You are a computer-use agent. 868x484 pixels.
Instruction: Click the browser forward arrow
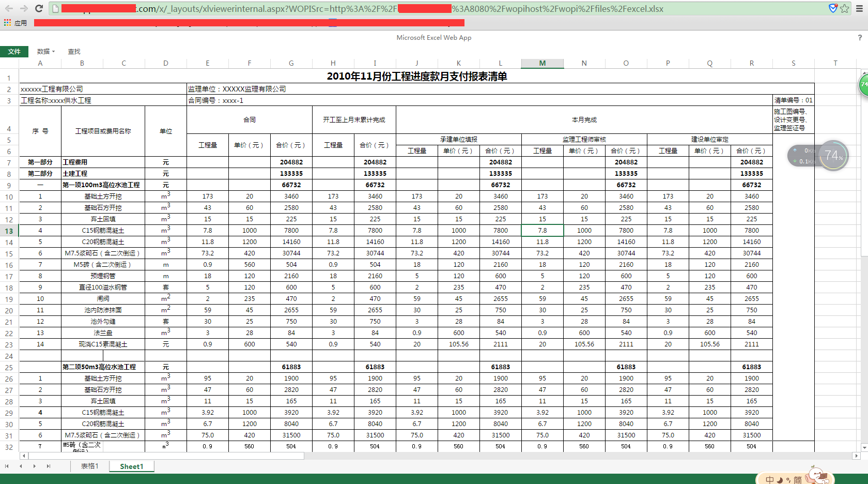tap(24, 8)
